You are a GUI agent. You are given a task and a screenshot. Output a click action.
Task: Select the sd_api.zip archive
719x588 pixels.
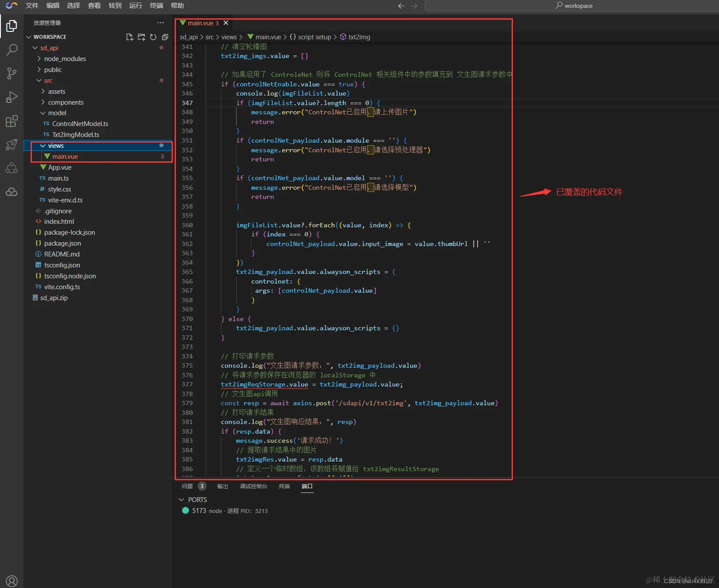point(54,298)
